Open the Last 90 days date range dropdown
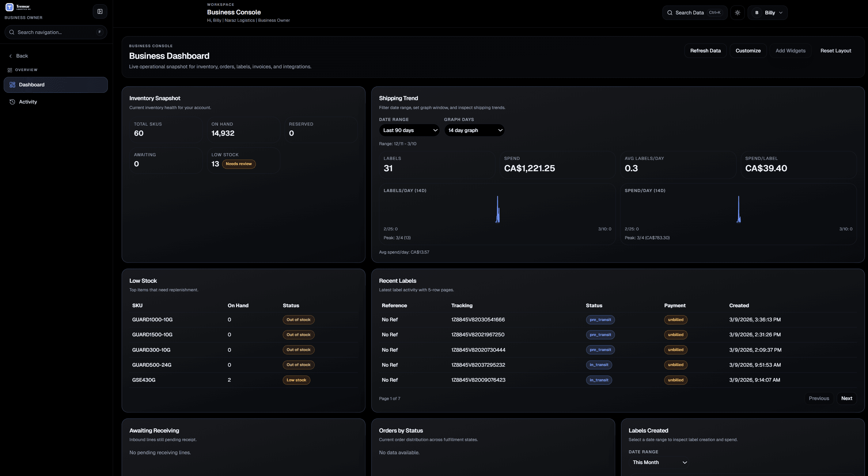Screen dimensions: 868x476 pos(409,130)
